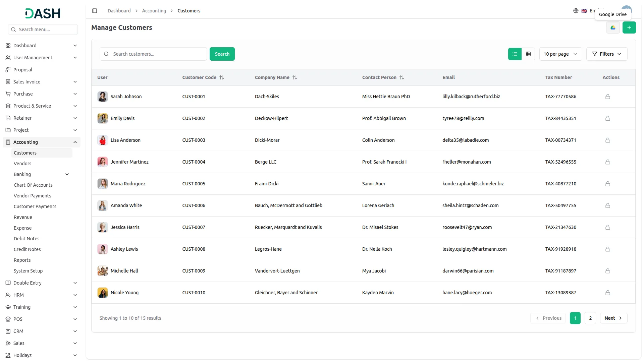Open the 10 per page dropdown
644x362 pixels.
point(560,54)
